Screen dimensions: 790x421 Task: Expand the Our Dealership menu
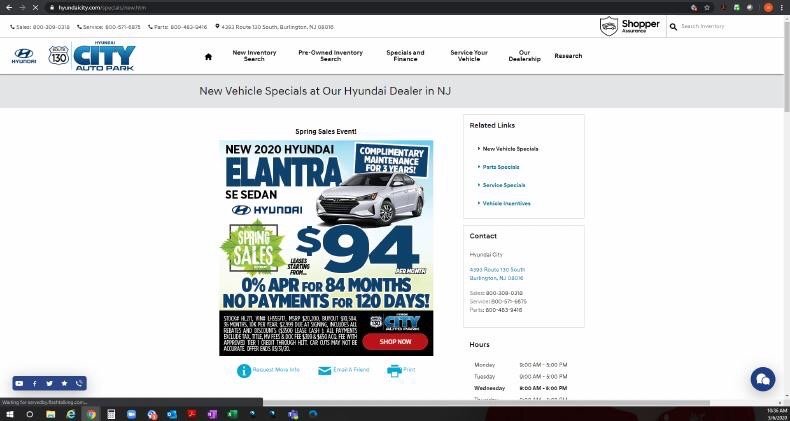point(525,56)
